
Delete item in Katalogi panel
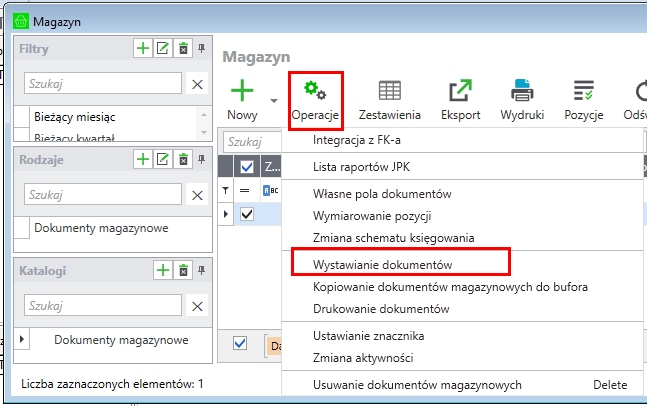click(183, 270)
